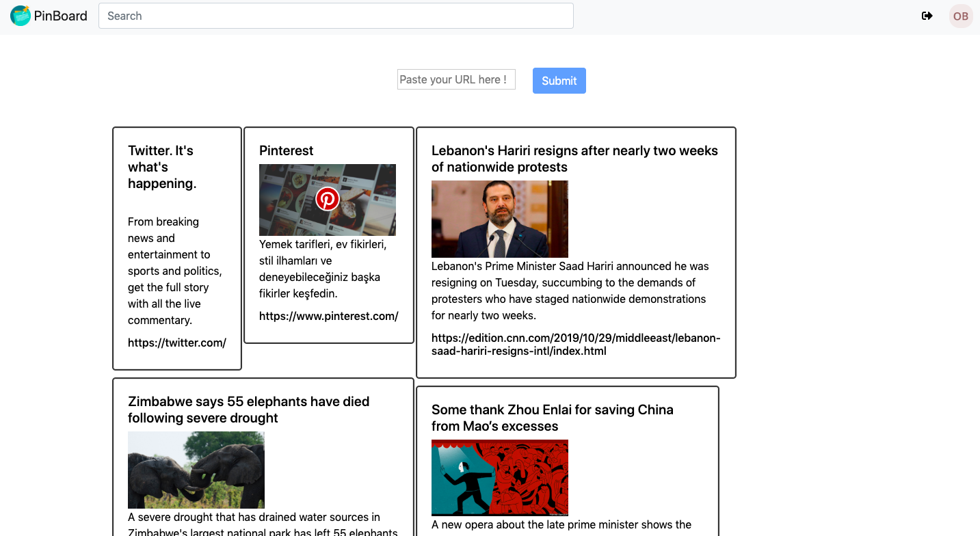The image size is (980, 536).
Task: Click the PinBoard logo icon
Action: coord(21,16)
